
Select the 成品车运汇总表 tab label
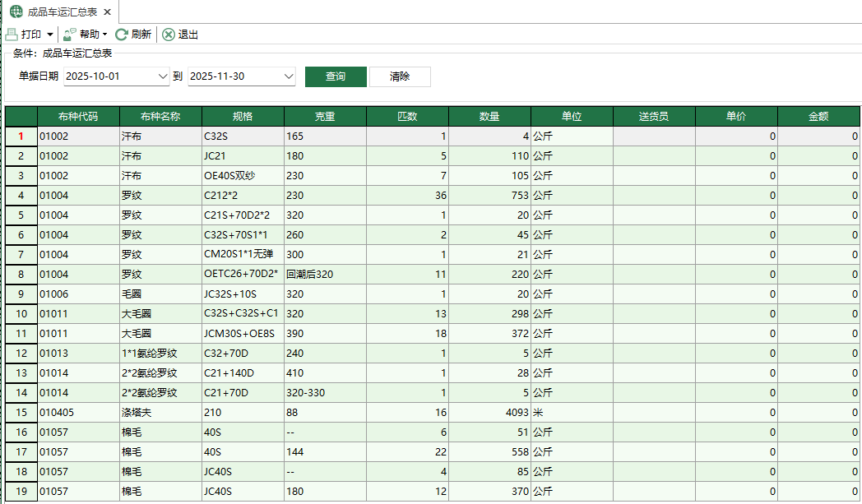[x=62, y=12]
